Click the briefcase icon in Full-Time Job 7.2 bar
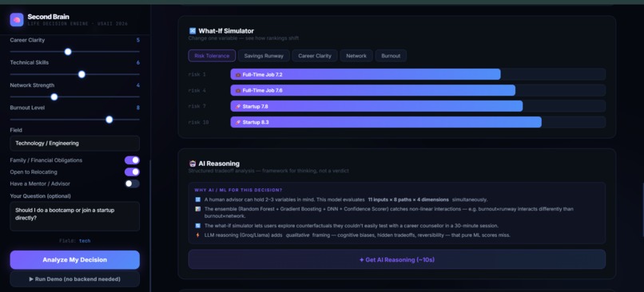 (x=238, y=75)
